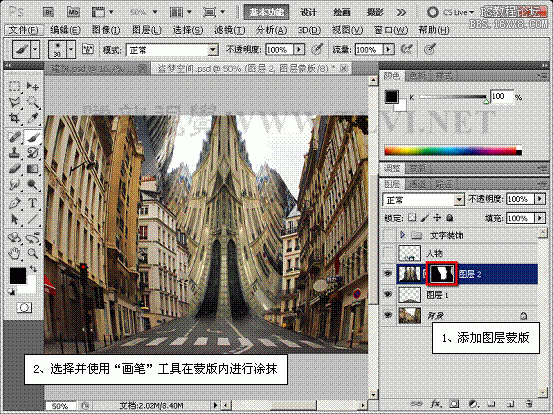Image resolution: width=553 pixels, height=414 pixels.
Task: Toggle Quick Mask mode
Action: click(x=24, y=308)
